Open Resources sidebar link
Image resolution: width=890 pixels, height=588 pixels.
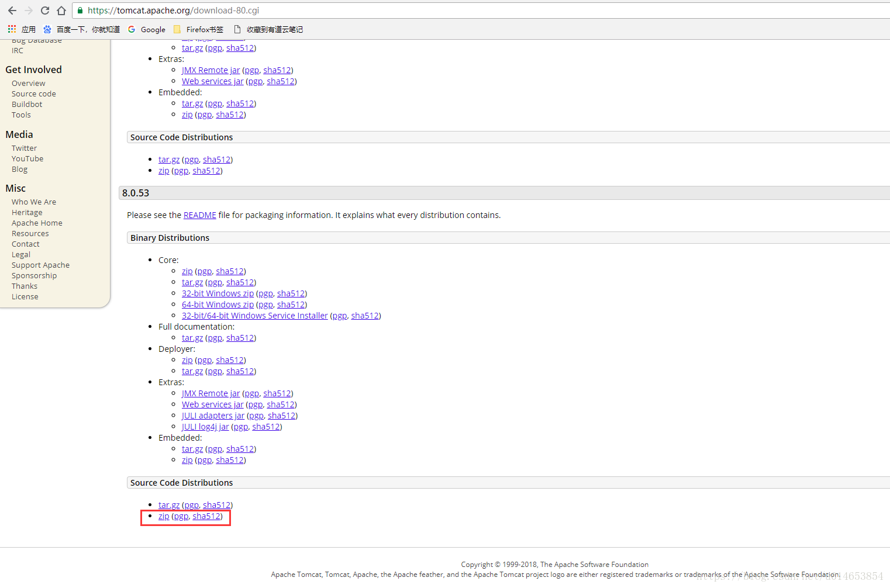click(x=30, y=234)
